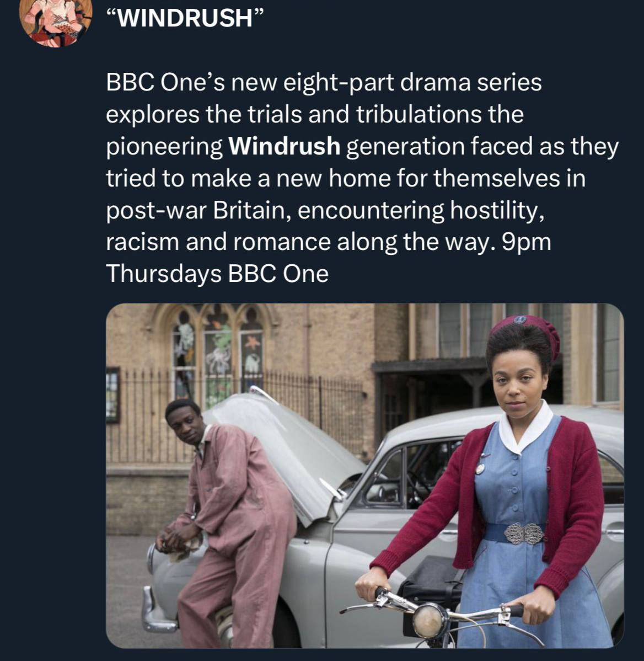Open the attached photo of nurse and mechanic
Image resolution: width=644 pixels, height=661 pixels.
tap(365, 476)
